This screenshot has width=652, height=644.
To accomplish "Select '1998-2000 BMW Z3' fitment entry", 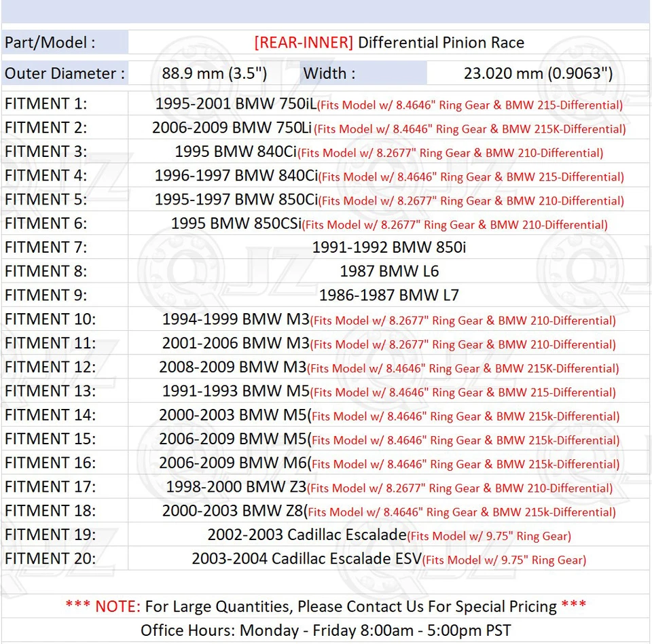I will [236, 487].
